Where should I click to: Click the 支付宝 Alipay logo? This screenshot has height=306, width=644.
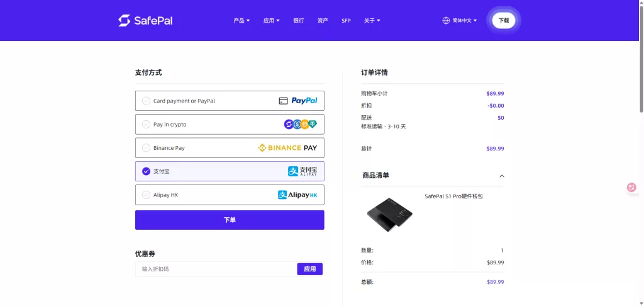pyautogui.click(x=303, y=171)
